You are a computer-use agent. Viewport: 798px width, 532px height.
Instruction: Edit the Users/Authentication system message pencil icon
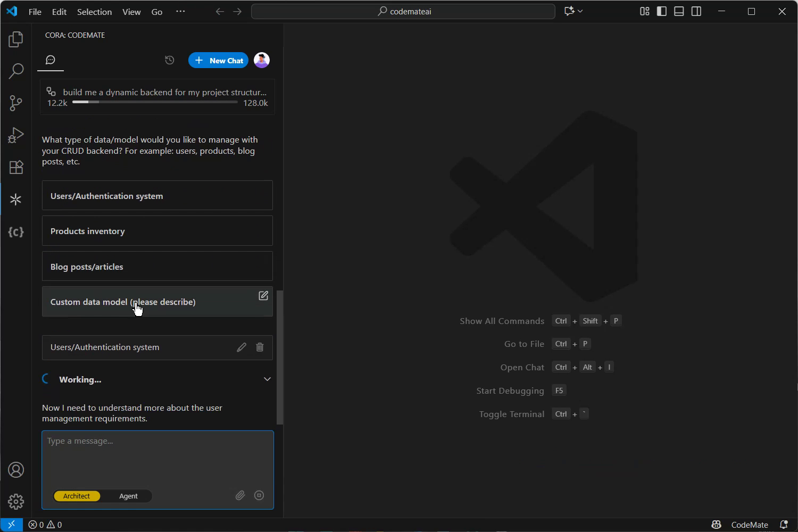pos(242,347)
